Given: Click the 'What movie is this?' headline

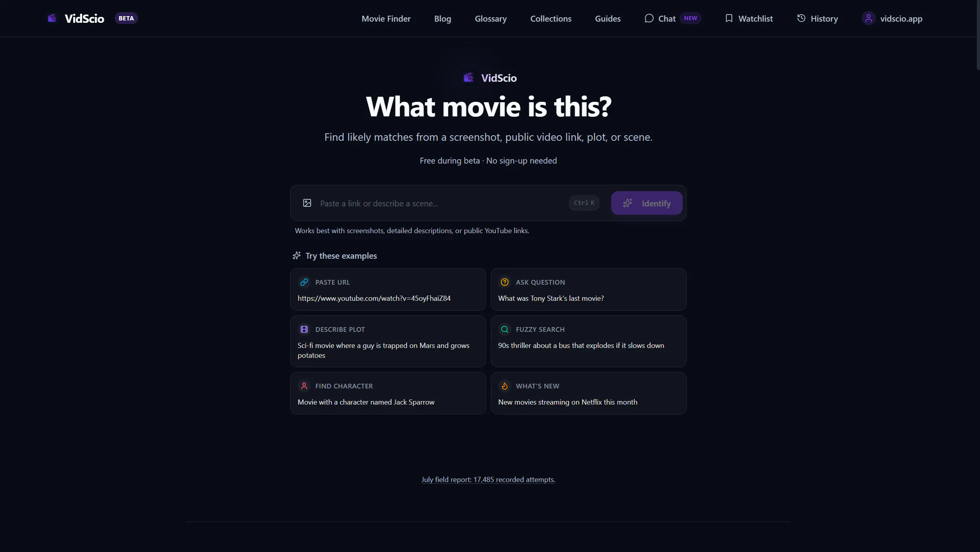Looking at the screenshot, I should tap(488, 107).
